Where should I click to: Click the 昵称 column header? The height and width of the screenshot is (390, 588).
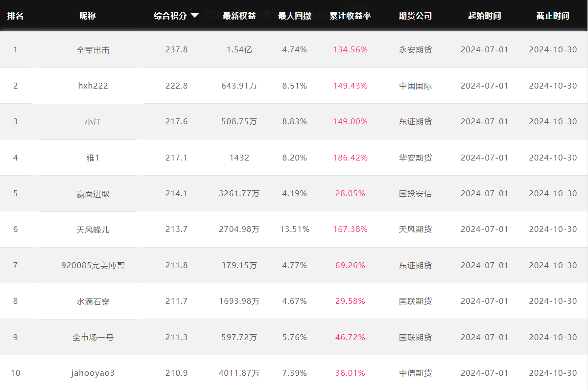click(87, 16)
